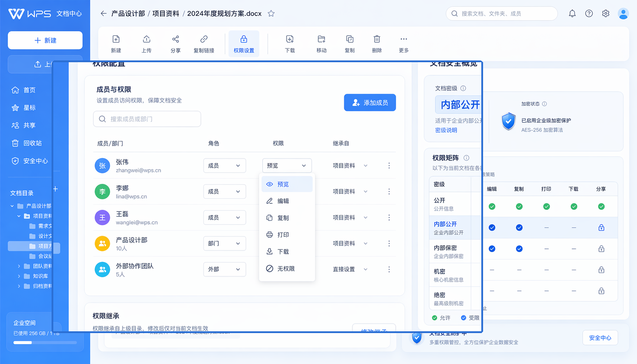The width and height of the screenshot is (637, 364).
Task: Open the help question mark icon
Action: click(589, 14)
